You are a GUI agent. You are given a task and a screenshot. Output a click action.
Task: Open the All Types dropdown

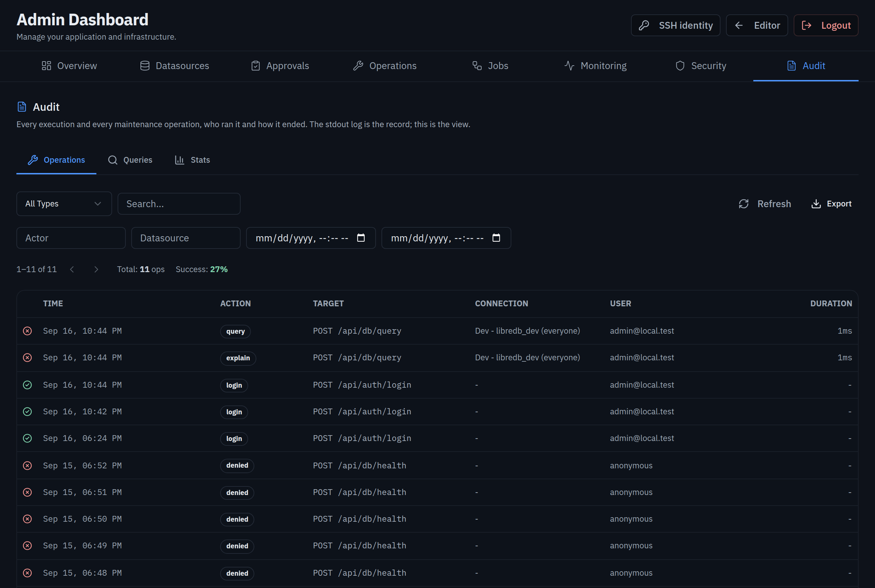[x=64, y=204]
